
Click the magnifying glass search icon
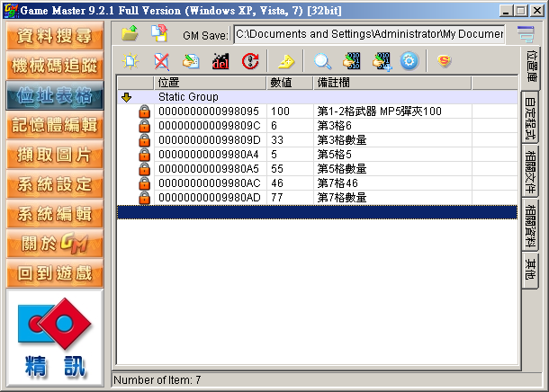322,61
